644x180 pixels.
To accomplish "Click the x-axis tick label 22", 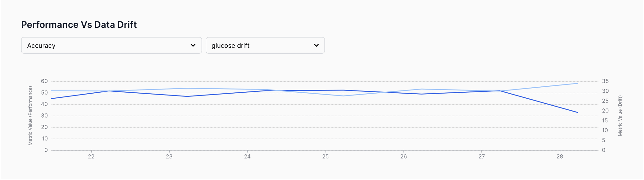I will (91, 157).
